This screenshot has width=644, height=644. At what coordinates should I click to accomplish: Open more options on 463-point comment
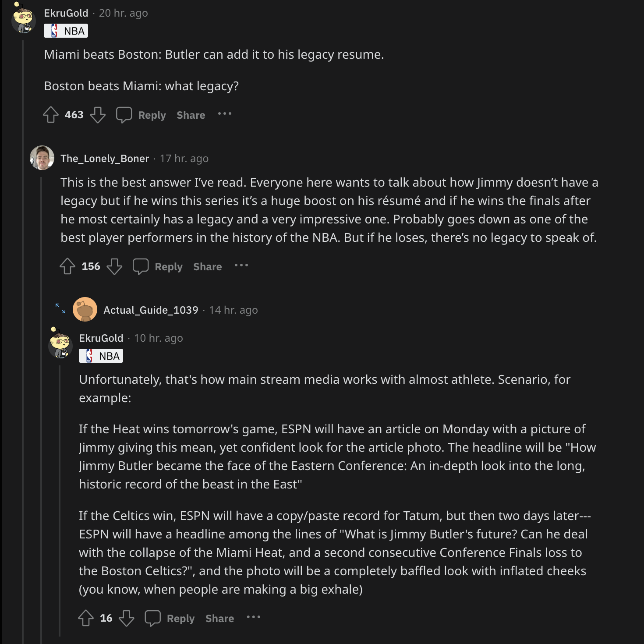click(225, 114)
